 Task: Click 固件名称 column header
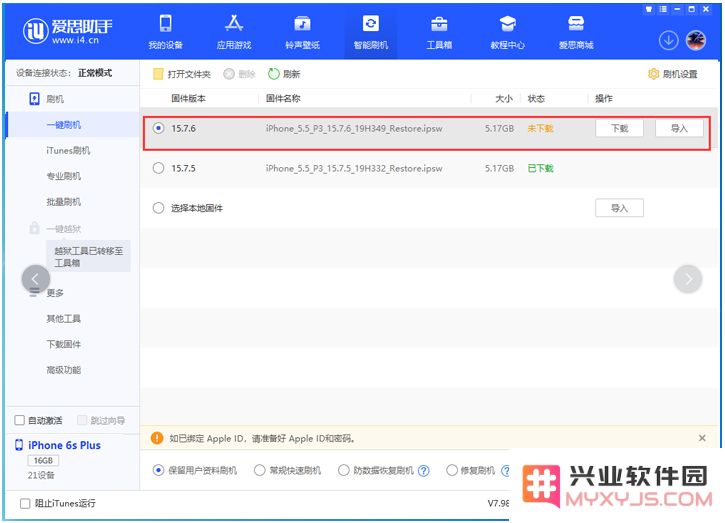[283, 98]
